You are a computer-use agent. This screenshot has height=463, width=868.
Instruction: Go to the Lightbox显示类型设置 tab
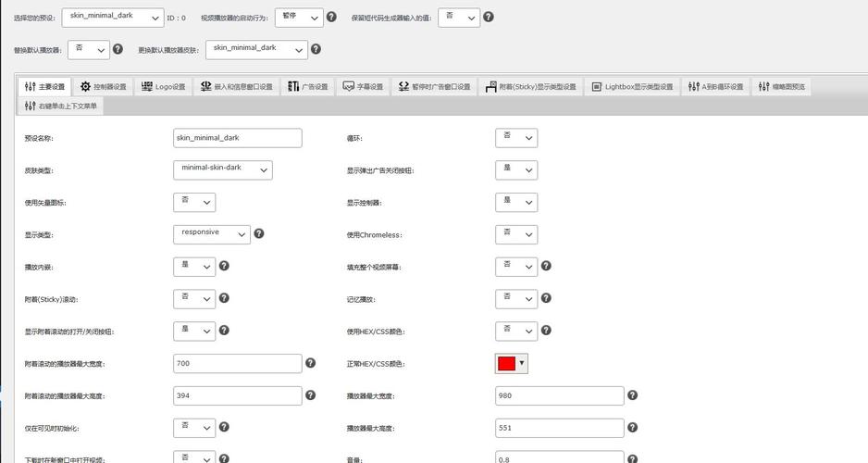[x=632, y=87]
